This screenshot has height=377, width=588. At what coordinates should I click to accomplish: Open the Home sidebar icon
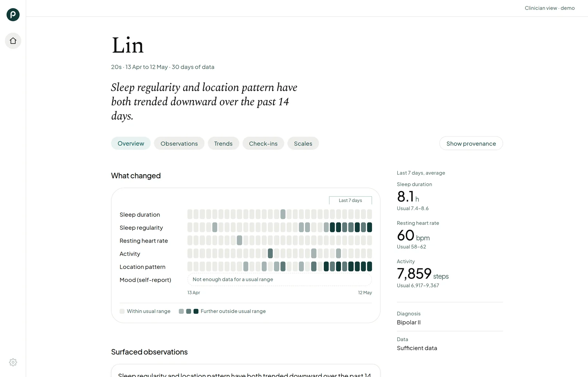tap(13, 41)
